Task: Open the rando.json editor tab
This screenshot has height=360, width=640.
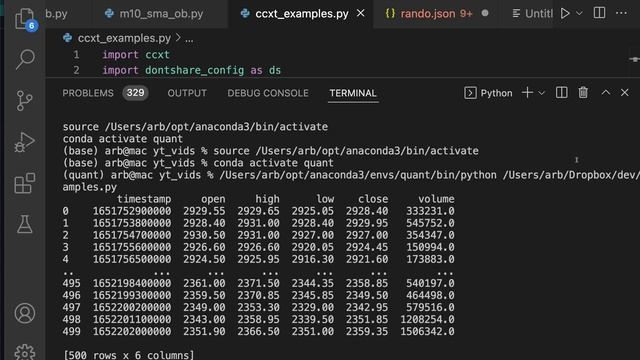Action: (436, 13)
